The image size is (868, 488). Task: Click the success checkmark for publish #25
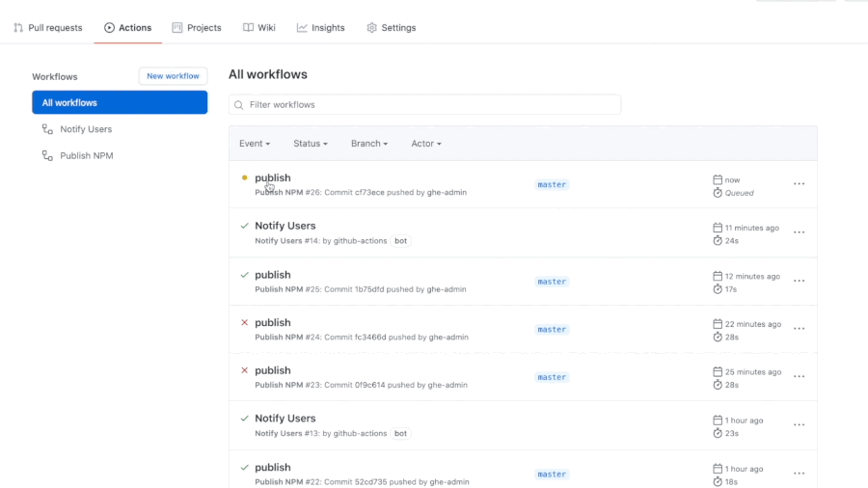245,275
